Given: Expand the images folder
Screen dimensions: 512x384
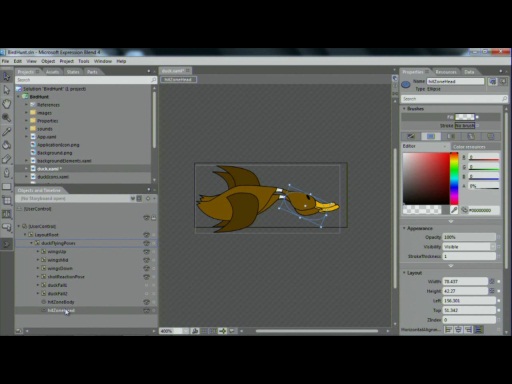Looking at the screenshot, I should (26, 113).
